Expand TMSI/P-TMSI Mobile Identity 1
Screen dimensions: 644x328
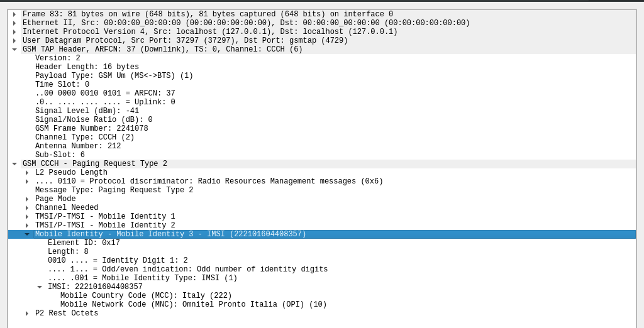click(27, 216)
